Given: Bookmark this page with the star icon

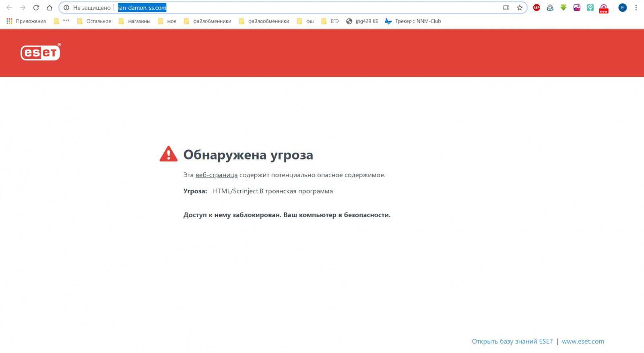Looking at the screenshot, I should click(x=520, y=8).
